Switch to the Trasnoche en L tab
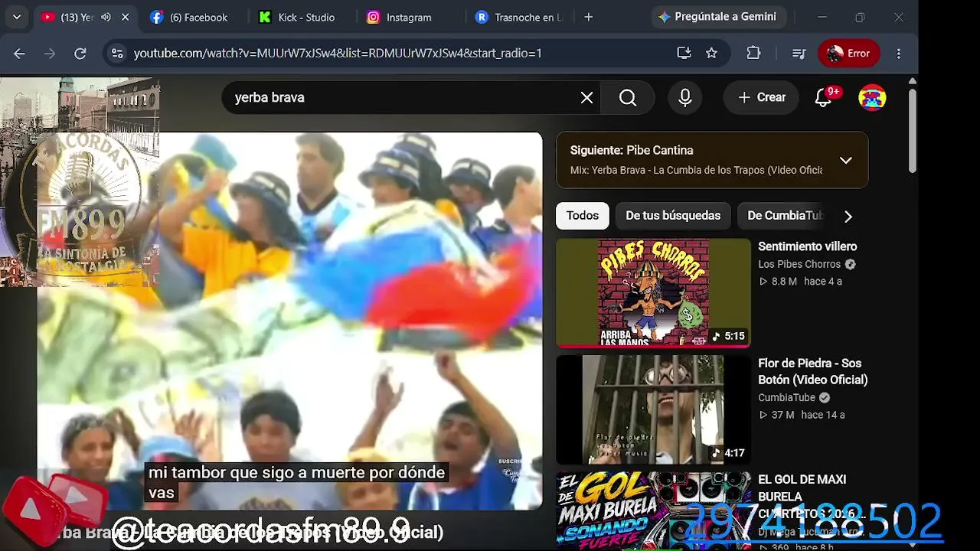Viewport: 980px width, 551px height. [x=518, y=17]
